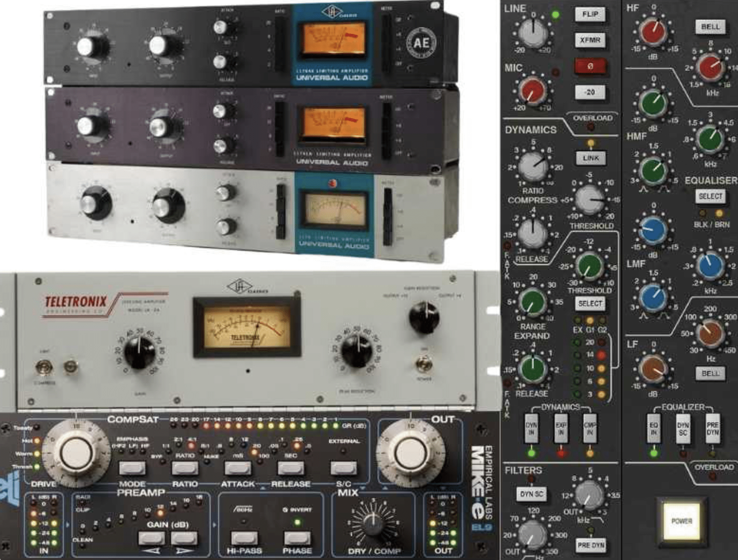Click the LF BELL button
The height and width of the screenshot is (560, 738).
710,373
